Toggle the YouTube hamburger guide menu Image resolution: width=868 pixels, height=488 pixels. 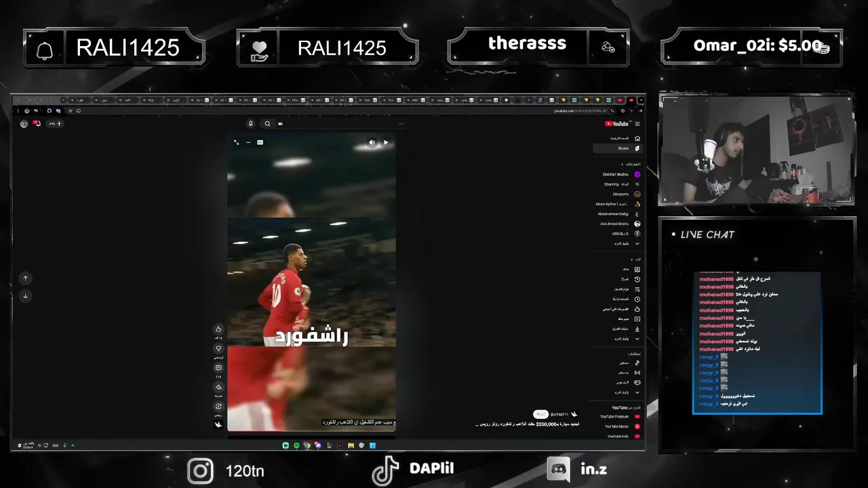coord(637,123)
